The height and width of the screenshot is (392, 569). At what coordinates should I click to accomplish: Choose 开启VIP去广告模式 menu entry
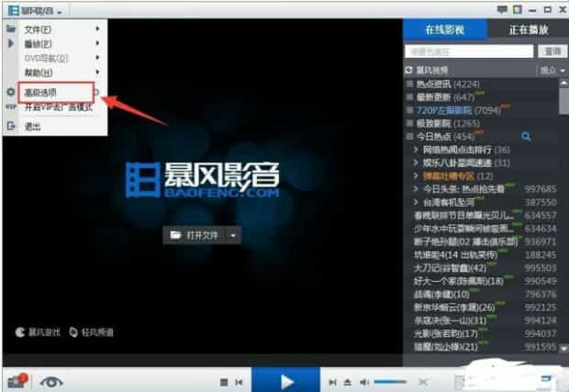pos(59,107)
